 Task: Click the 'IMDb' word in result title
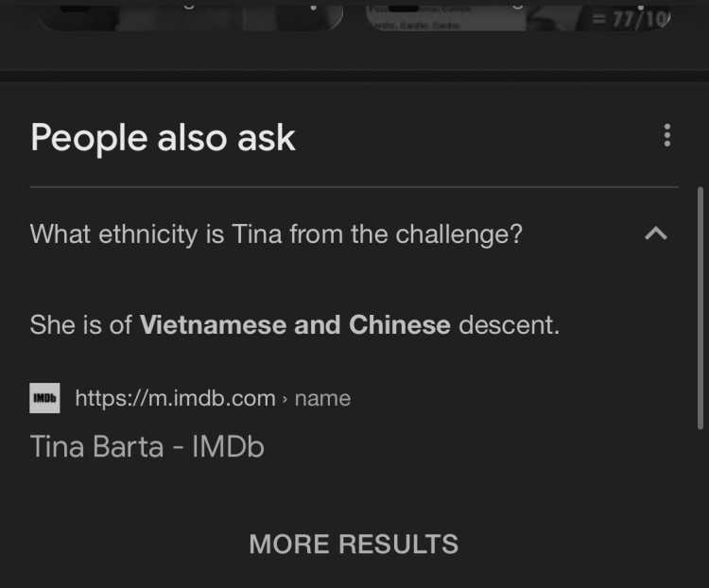click(228, 446)
